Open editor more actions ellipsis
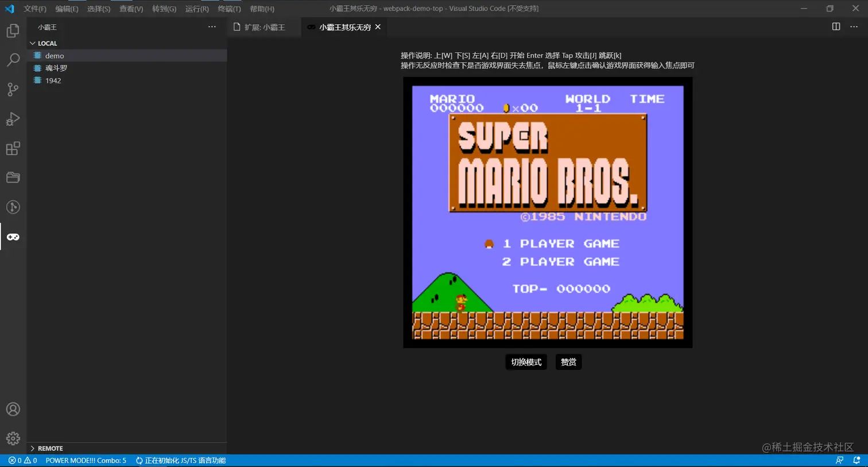 tap(854, 26)
